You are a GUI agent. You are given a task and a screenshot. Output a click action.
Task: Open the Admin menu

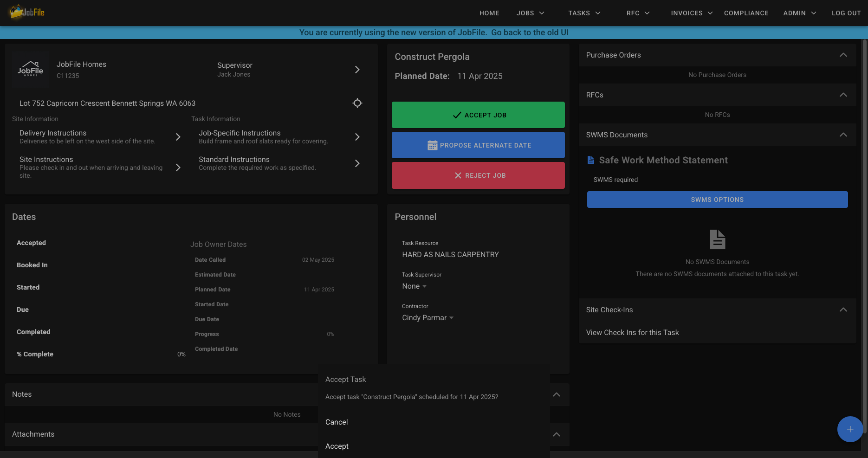(800, 13)
